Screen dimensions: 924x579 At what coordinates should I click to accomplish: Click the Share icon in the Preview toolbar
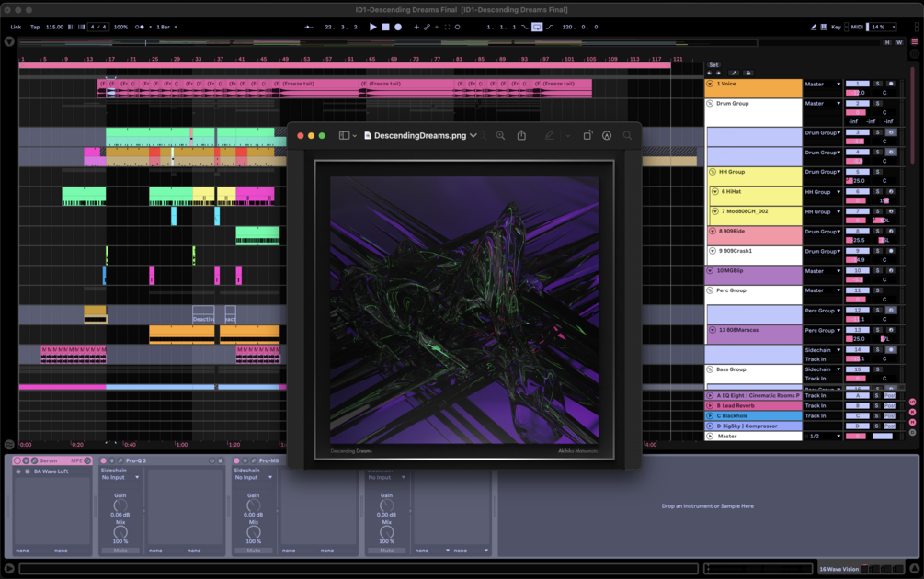click(521, 135)
